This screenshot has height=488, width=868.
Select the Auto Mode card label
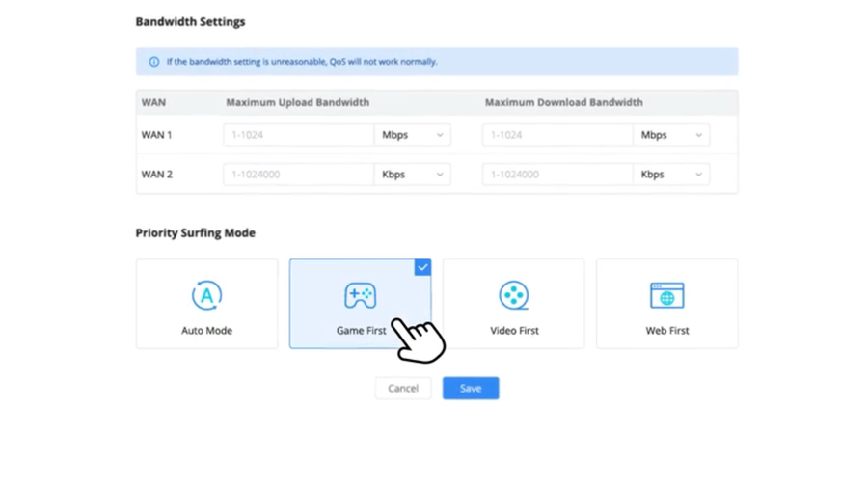coord(206,330)
